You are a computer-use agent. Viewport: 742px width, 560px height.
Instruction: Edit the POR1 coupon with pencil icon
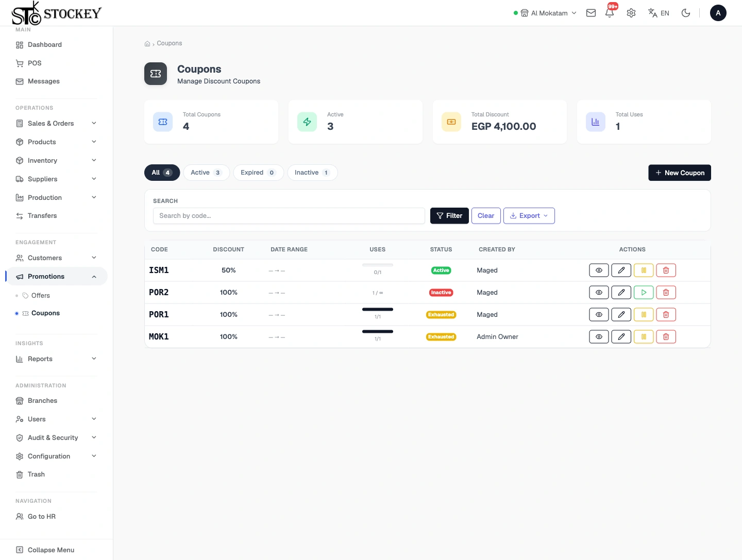coord(621,314)
